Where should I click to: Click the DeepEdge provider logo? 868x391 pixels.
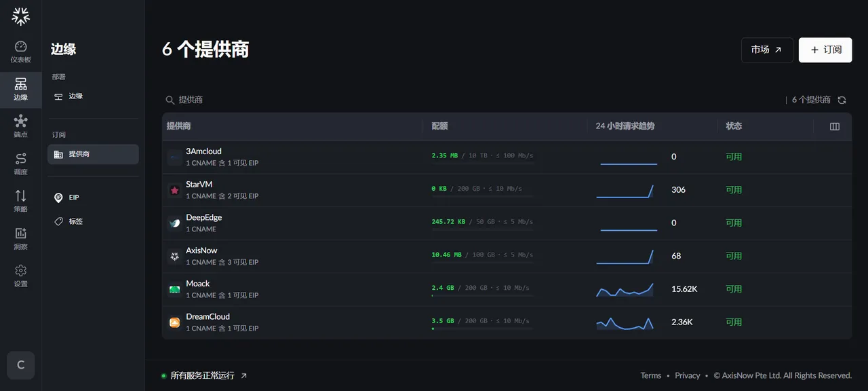(174, 223)
